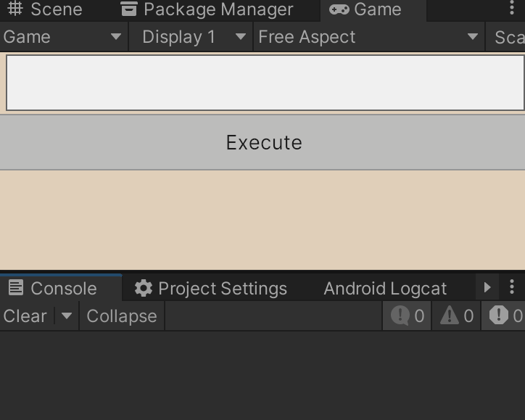Viewport: 525px width, 420px height.
Task: Select the Game tab
Action: (365, 9)
